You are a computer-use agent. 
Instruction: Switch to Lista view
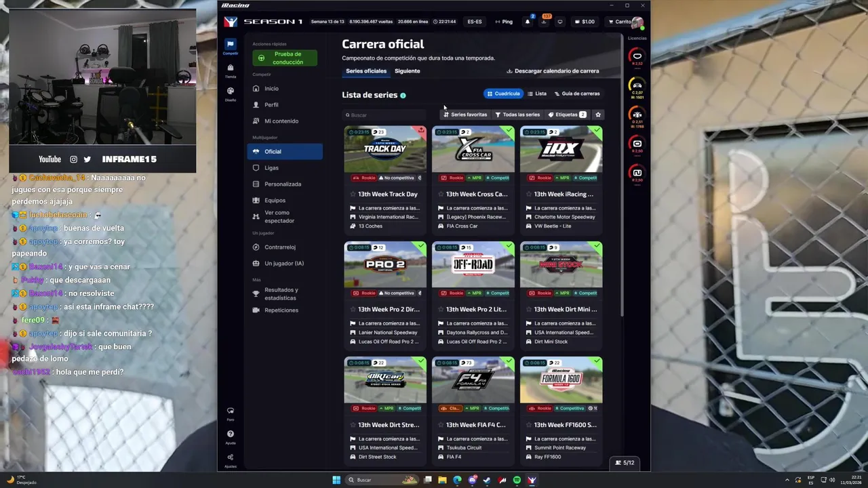click(x=537, y=94)
